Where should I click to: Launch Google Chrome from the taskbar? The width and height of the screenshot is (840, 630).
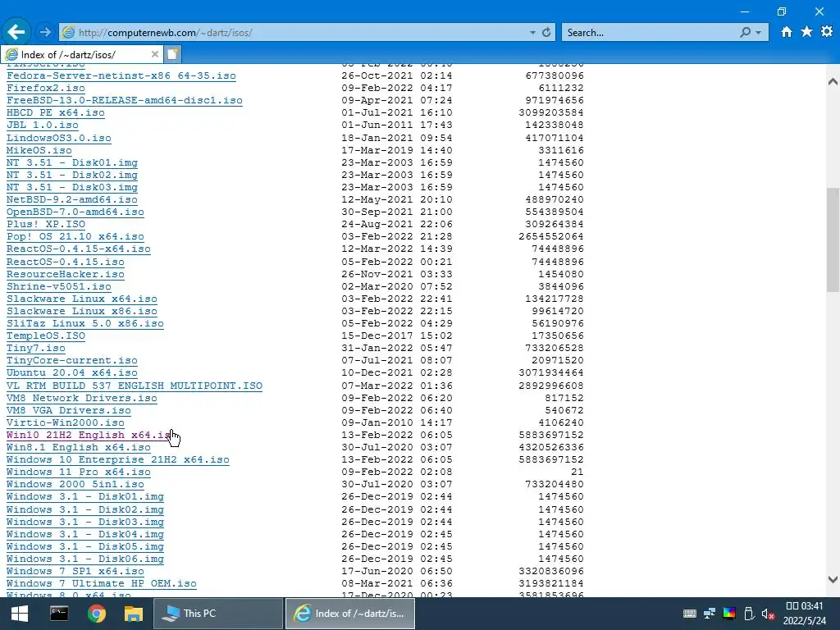pos(97,614)
